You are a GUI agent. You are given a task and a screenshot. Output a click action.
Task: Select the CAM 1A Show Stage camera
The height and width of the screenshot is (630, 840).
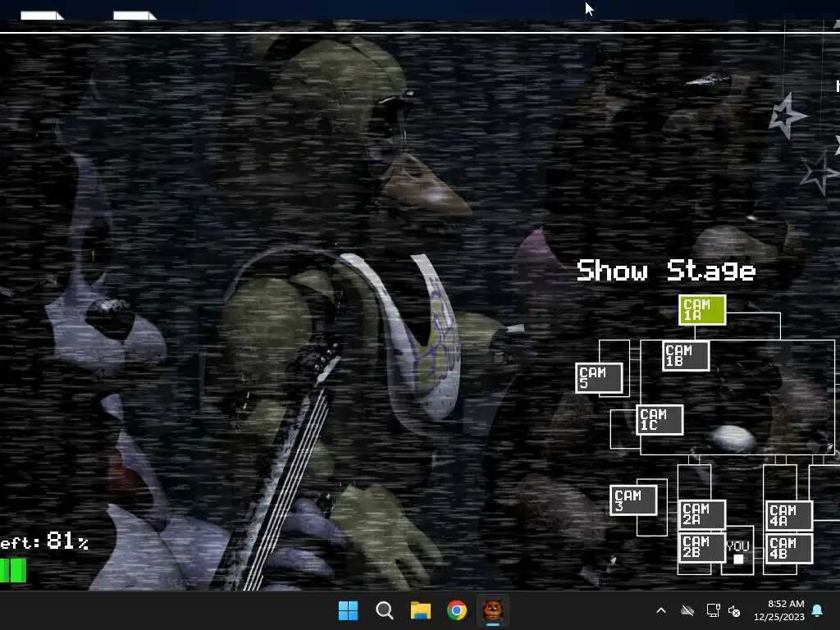pyautogui.click(x=702, y=309)
